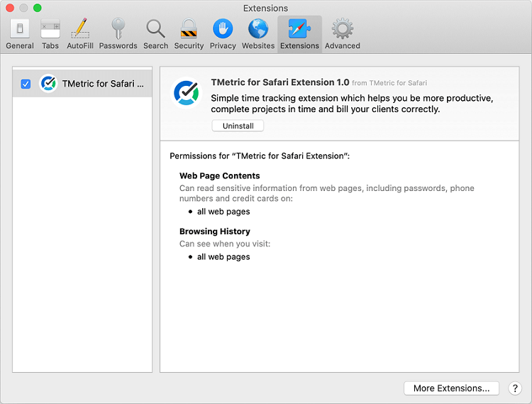This screenshot has height=404, width=532.
Task: Open the Tabs preferences pane
Action: point(50,34)
